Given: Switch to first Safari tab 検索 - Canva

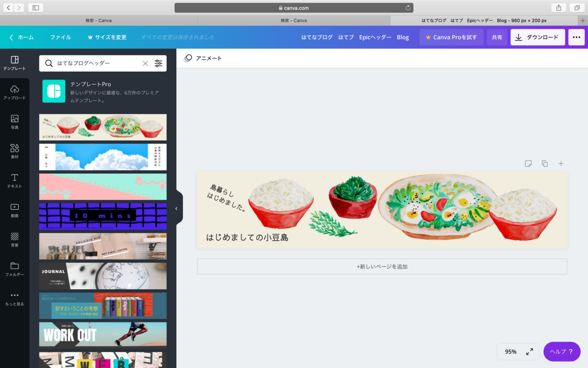Looking at the screenshot, I should tap(98, 21).
